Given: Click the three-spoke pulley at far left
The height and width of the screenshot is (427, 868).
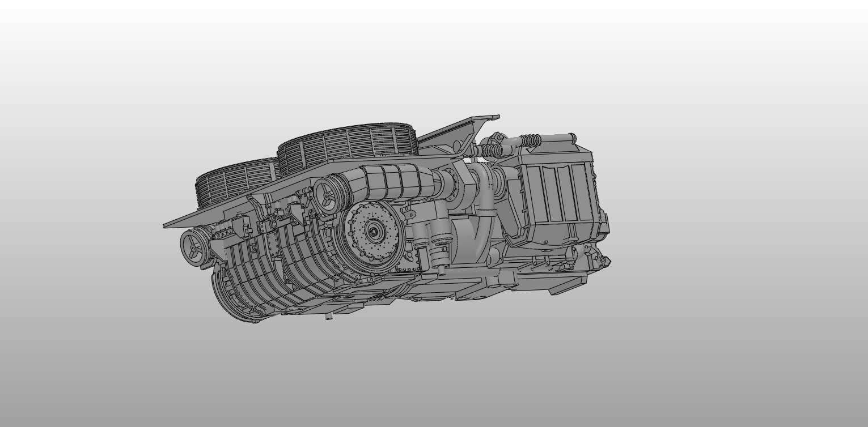Looking at the screenshot, I should [193, 247].
